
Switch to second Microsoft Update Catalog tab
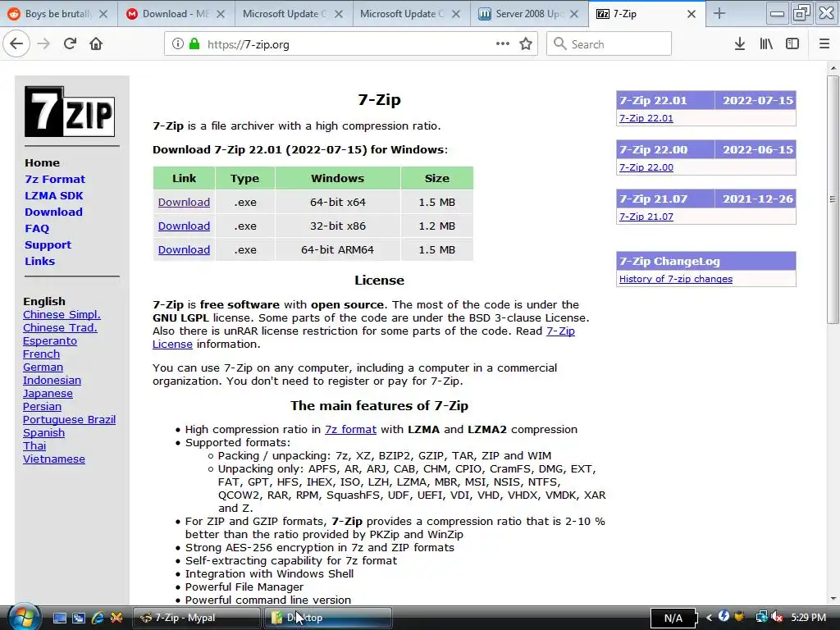point(410,14)
